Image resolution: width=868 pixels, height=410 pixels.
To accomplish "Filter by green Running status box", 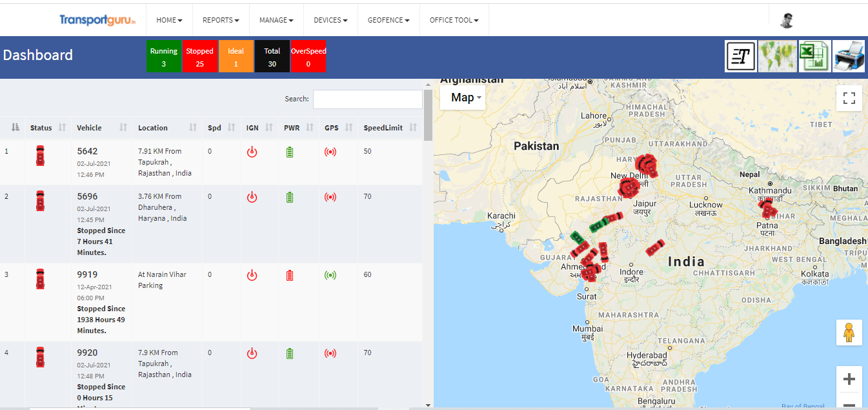I will [164, 56].
